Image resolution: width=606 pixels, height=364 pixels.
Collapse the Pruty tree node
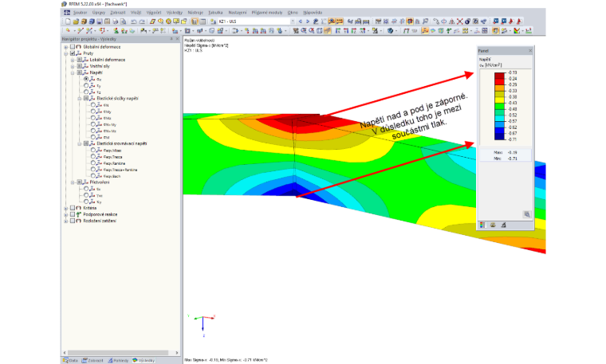click(x=65, y=53)
